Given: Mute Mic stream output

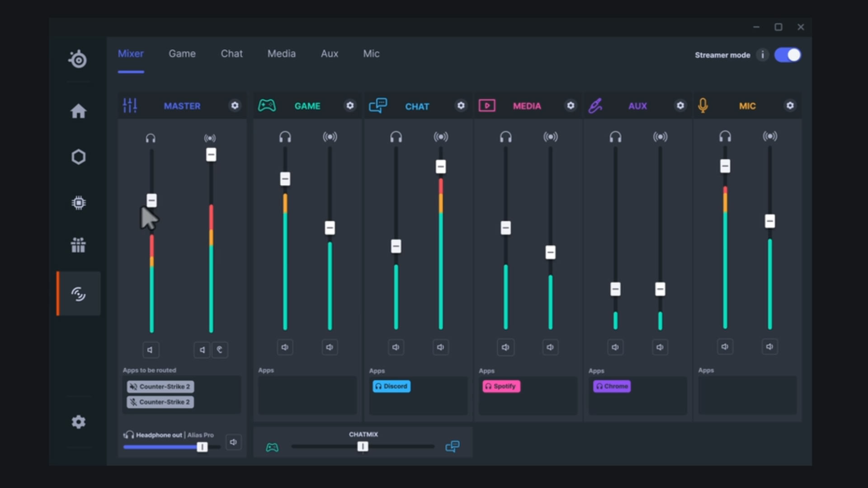Looking at the screenshot, I should point(769,347).
